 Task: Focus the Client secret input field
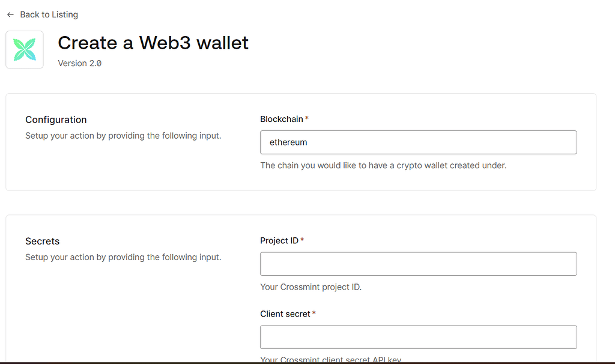pos(418,337)
